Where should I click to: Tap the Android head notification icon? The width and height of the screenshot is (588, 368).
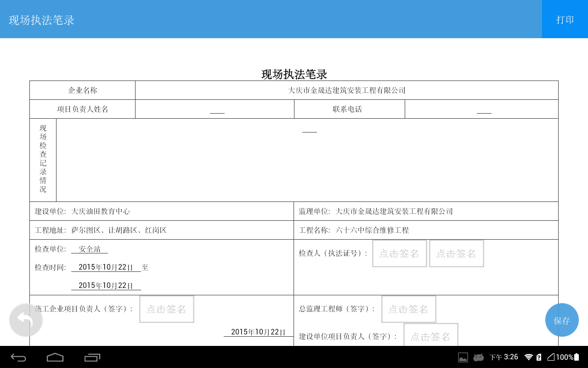479,357
